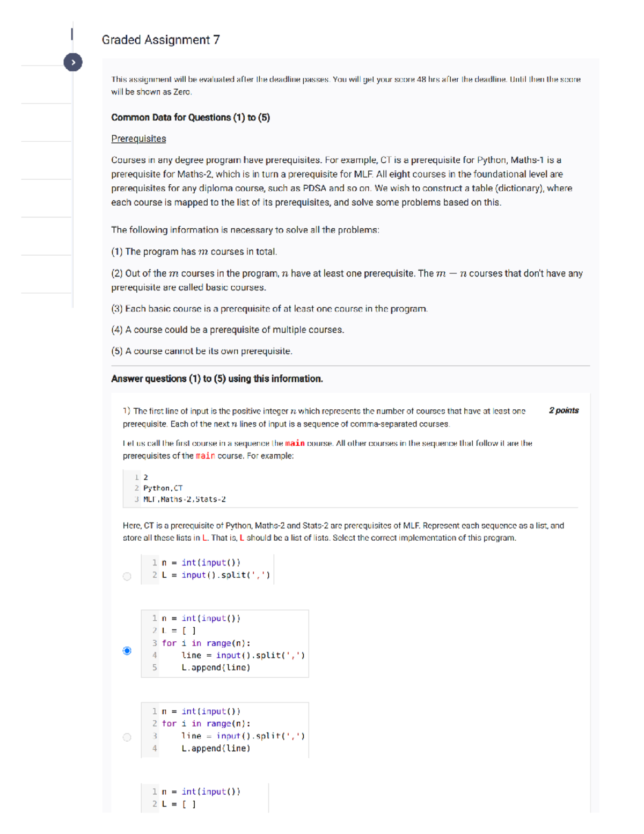Open the underlined Prerequisites link
Image resolution: width=644 pixels, height=834 pixels.
[x=138, y=139]
